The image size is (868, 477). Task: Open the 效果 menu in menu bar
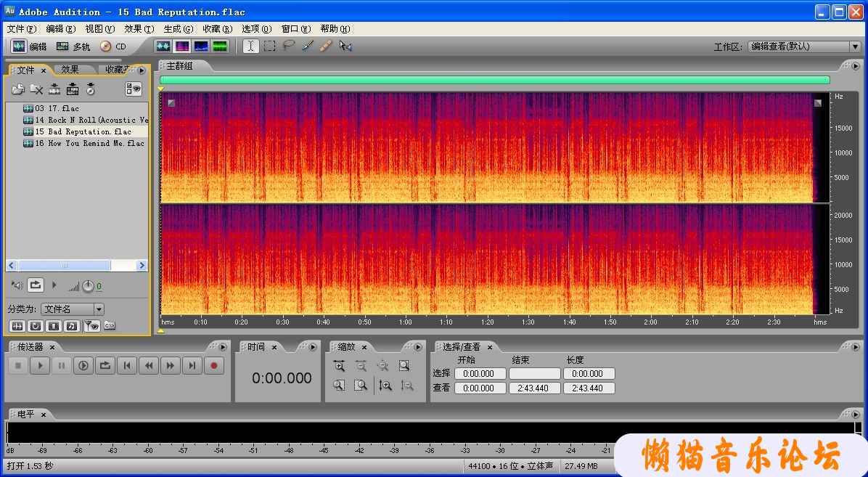[139, 29]
